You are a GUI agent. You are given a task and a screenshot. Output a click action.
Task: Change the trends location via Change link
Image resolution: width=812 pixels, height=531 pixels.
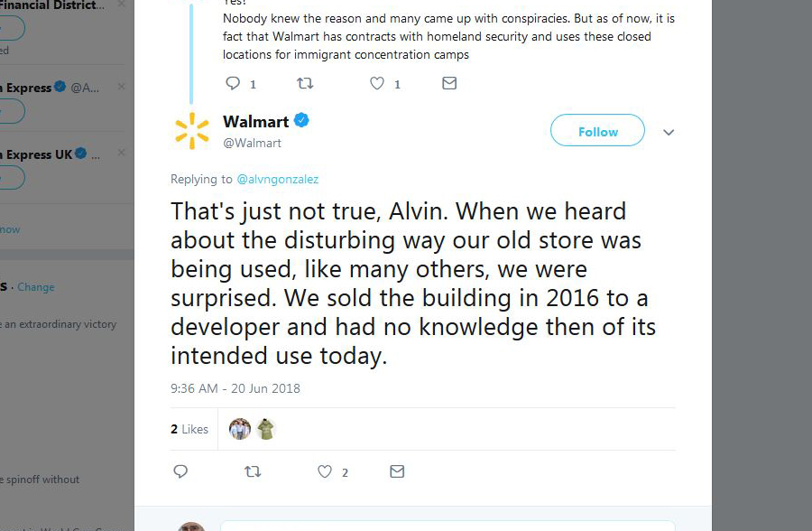pos(36,286)
